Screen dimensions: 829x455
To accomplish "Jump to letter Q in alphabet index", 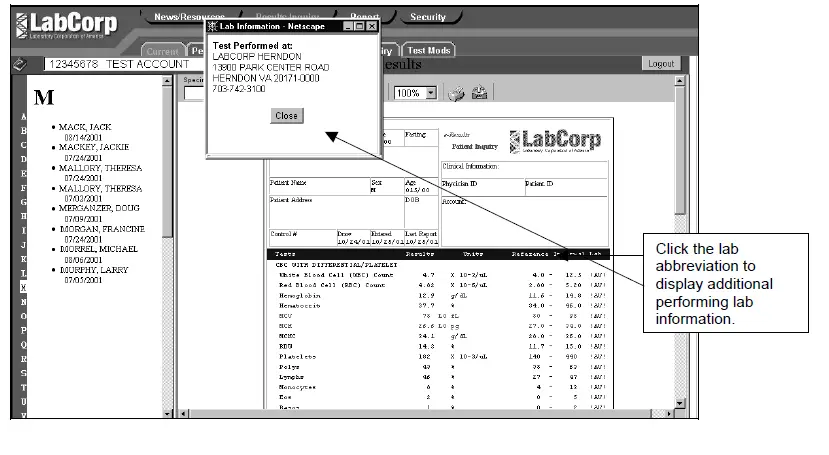I will (23, 345).
